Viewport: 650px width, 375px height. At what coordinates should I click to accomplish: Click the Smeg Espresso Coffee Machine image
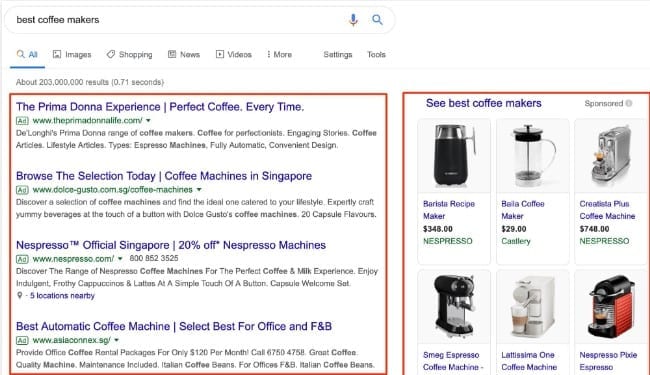click(454, 307)
